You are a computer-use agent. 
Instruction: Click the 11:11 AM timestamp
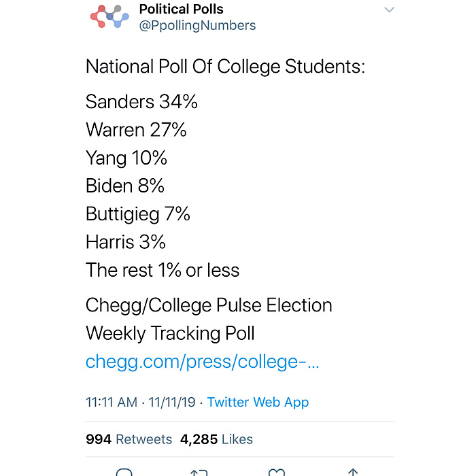point(112,403)
